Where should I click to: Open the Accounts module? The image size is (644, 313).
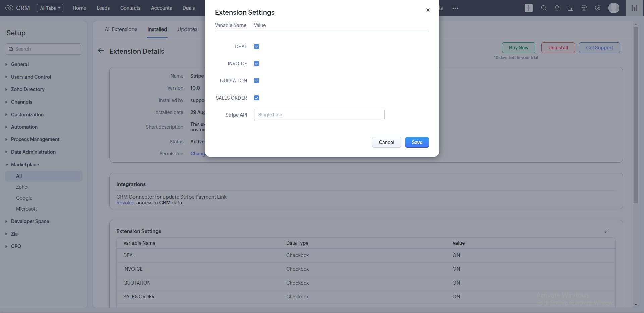(x=161, y=8)
